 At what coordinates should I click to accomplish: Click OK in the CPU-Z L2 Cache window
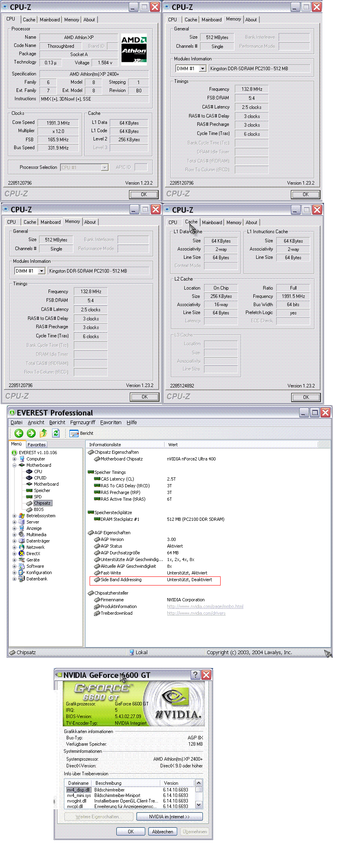(x=306, y=397)
